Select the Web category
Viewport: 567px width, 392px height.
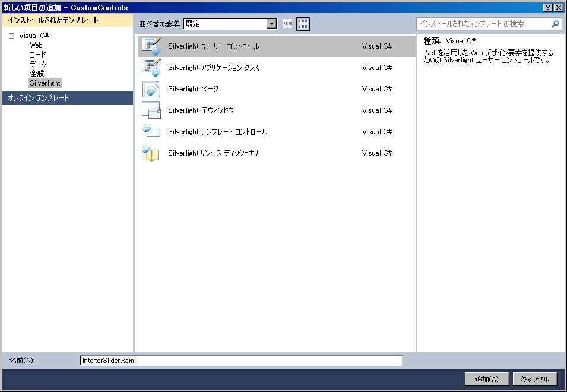(36, 45)
